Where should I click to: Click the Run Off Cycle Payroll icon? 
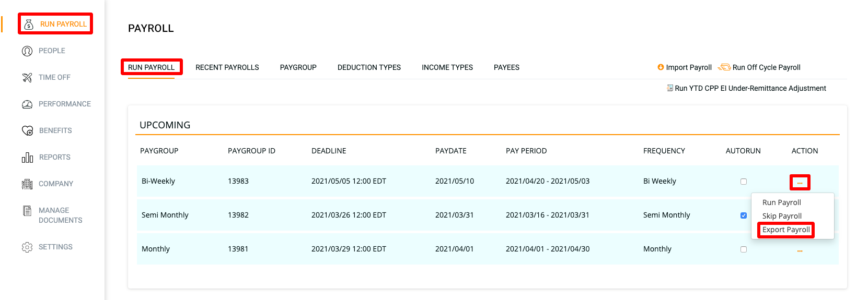[x=724, y=67]
